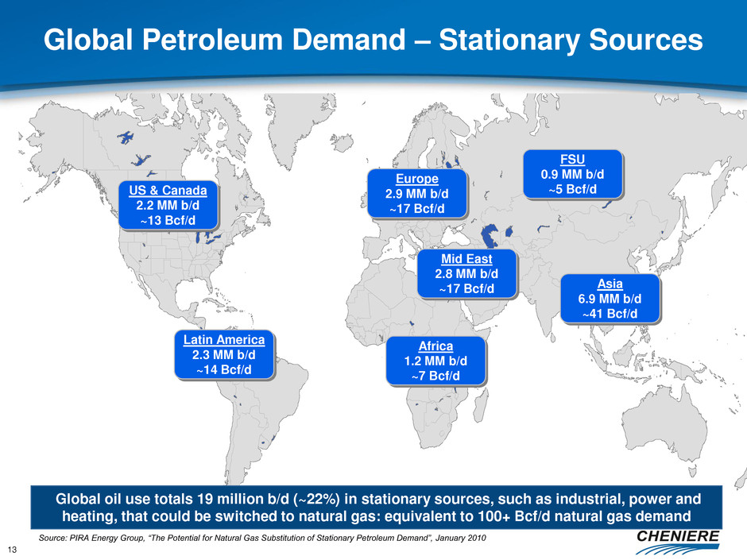The image size is (747, 560).
Task: Select the underlined "Latin America" heading
Action: pos(224,339)
